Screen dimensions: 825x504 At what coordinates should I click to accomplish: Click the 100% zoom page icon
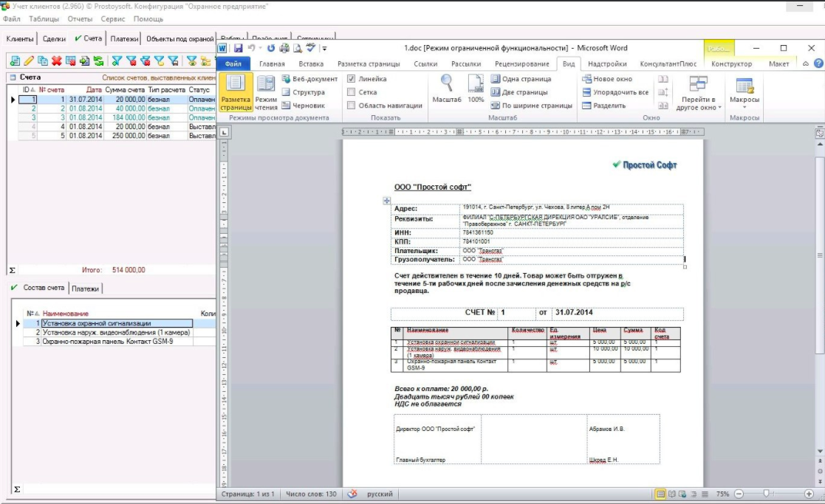click(x=476, y=84)
